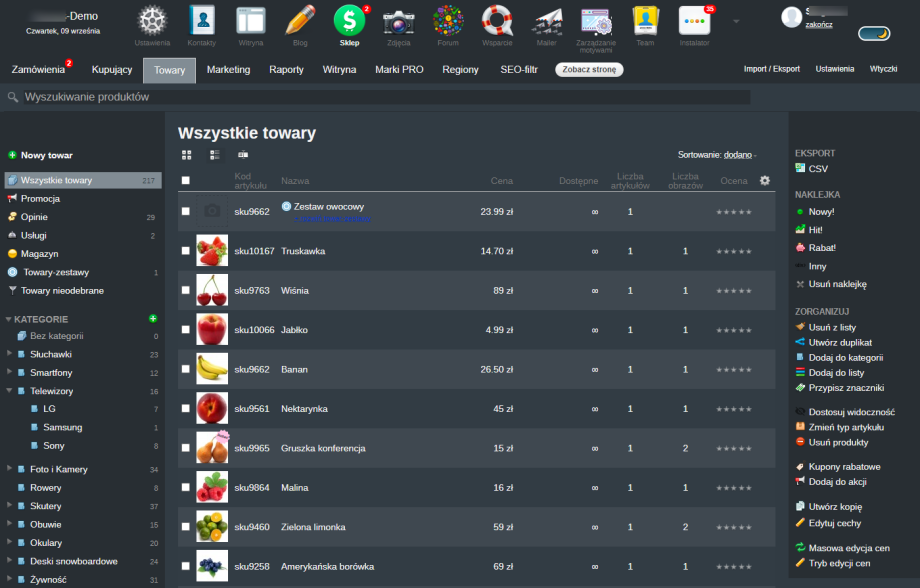This screenshot has height=588, width=920.
Task: Click the Zobacz stronę button
Action: point(589,69)
